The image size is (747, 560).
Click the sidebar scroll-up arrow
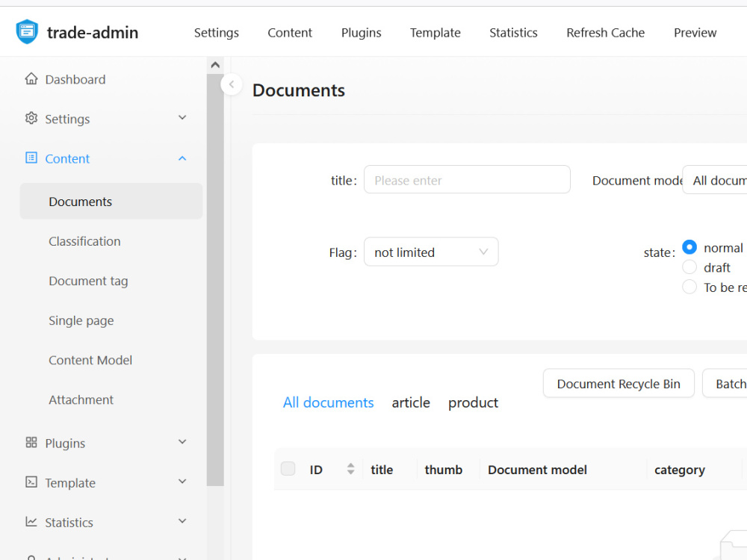coord(215,65)
